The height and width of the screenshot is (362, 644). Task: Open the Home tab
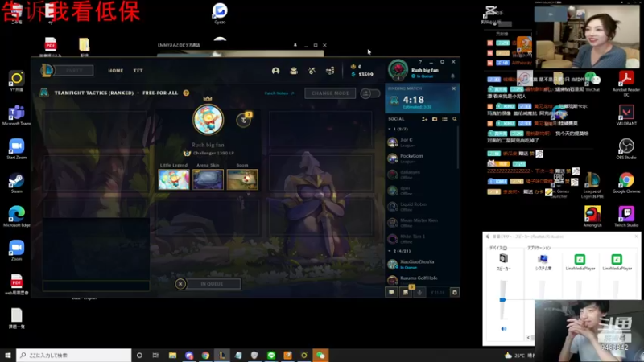115,71
